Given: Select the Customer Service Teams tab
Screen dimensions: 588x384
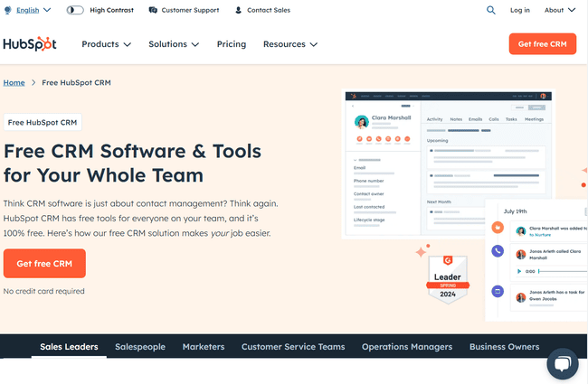Looking at the screenshot, I should (x=293, y=347).
